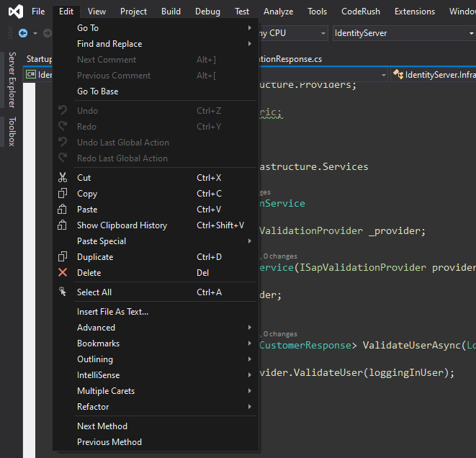
Task: Open the Extensions menu
Action: click(415, 12)
